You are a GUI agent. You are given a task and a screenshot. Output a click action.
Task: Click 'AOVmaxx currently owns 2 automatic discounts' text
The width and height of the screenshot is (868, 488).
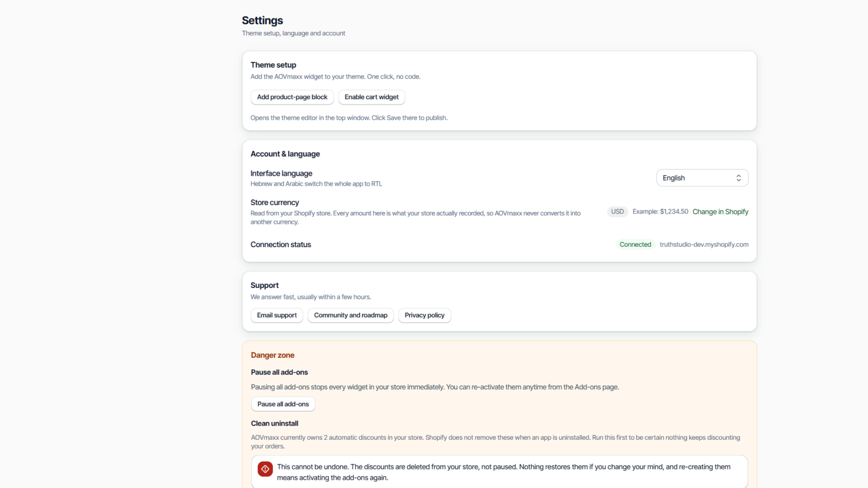click(x=495, y=442)
